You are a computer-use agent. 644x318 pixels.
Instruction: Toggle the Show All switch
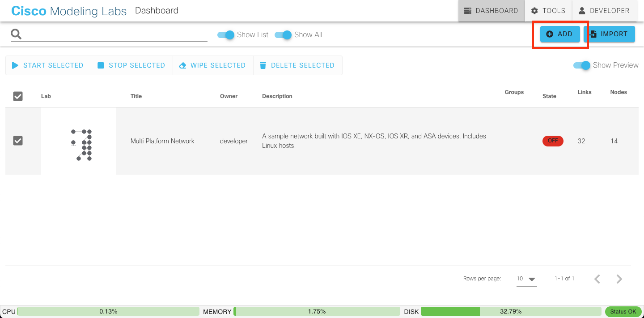(x=283, y=35)
